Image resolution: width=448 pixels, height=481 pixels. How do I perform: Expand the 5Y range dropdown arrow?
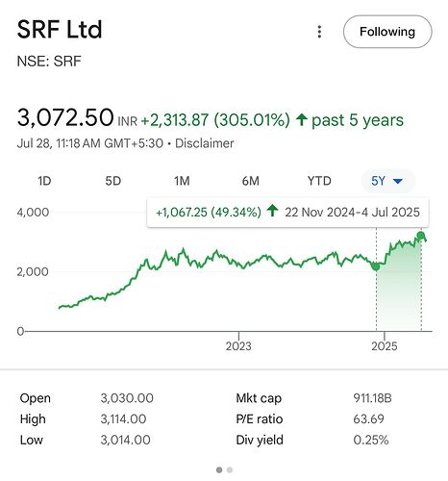398,182
